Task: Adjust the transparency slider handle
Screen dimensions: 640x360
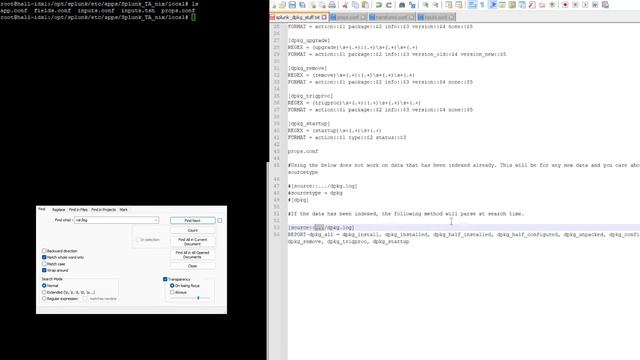Action: point(198,298)
